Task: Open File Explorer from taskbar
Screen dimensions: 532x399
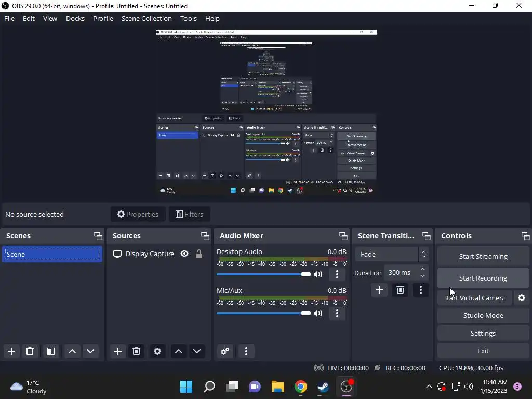Action: point(278,387)
